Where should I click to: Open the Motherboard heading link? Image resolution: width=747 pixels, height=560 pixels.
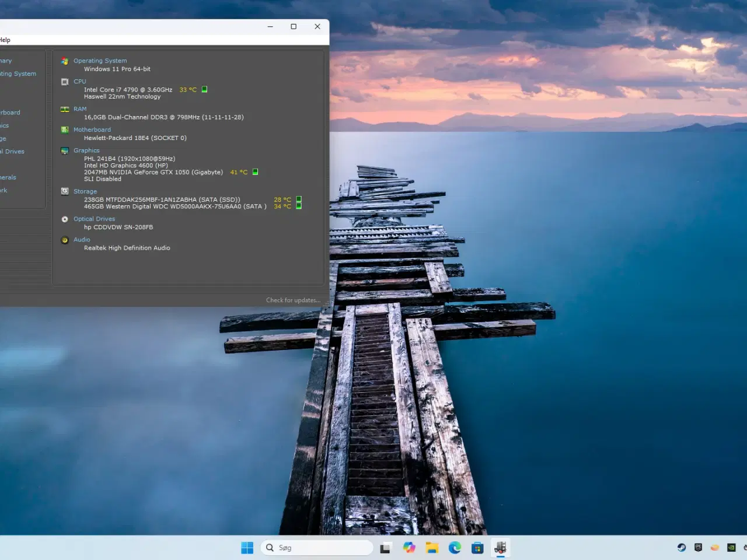pos(92,129)
